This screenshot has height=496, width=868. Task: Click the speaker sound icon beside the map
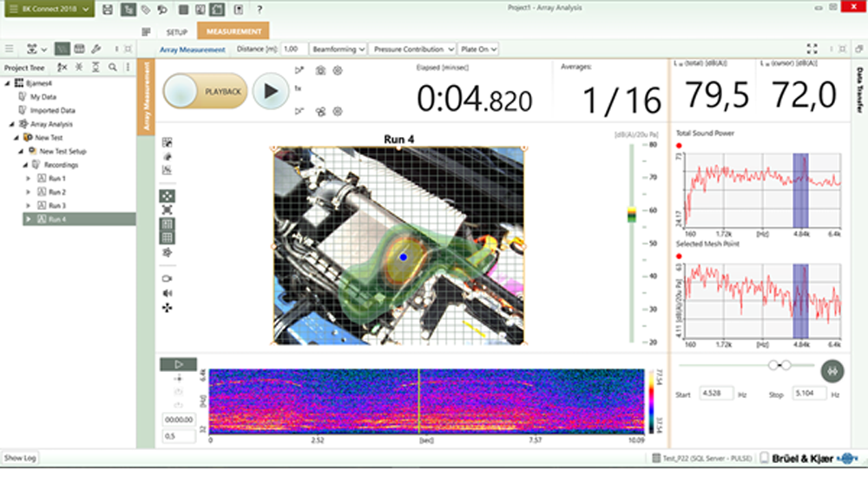pyautogui.click(x=167, y=293)
